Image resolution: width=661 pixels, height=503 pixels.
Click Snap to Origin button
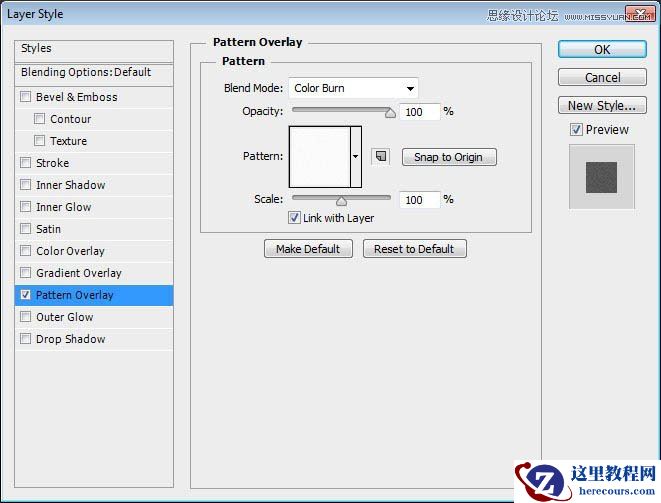click(449, 157)
